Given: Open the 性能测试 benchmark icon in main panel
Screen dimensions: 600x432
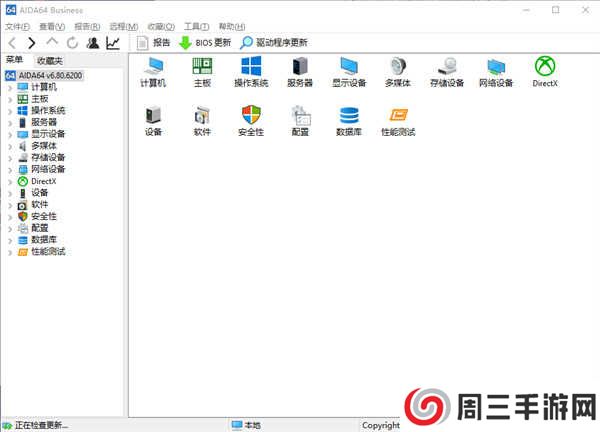Looking at the screenshot, I should pos(397,118).
